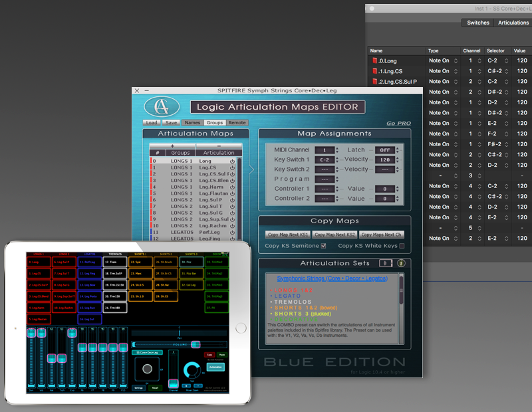This screenshot has width=532, height=412.
Task: Click the Articulation Sets info icon
Action: (x=401, y=263)
